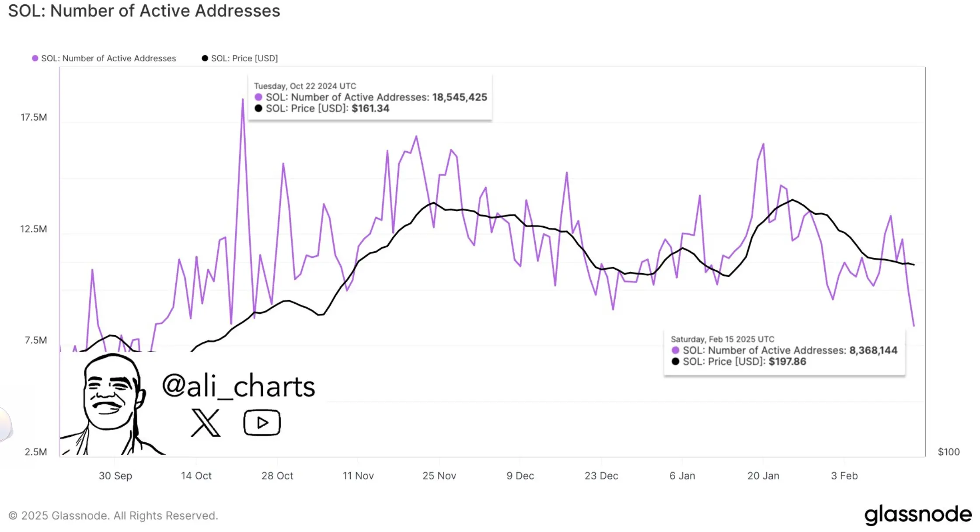Image resolution: width=980 pixels, height=532 pixels.
Task: Click the purple dot in Oct 22 tooltip
Action: click(x=258, y=97)
